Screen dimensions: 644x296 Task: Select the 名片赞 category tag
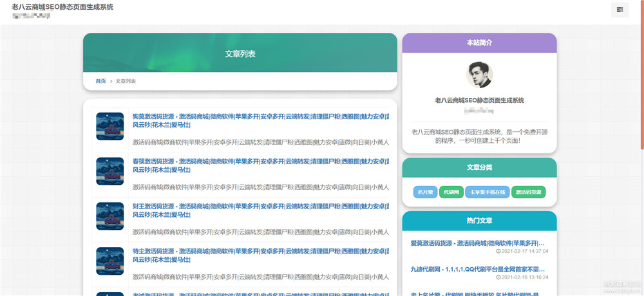click(425, 192)
